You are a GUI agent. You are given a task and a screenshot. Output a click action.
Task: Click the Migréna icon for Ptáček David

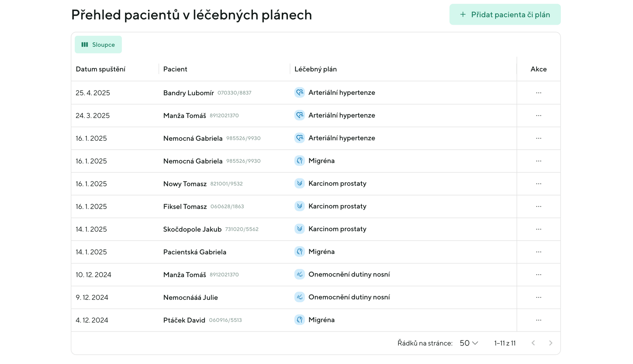(x=299, y=320)
